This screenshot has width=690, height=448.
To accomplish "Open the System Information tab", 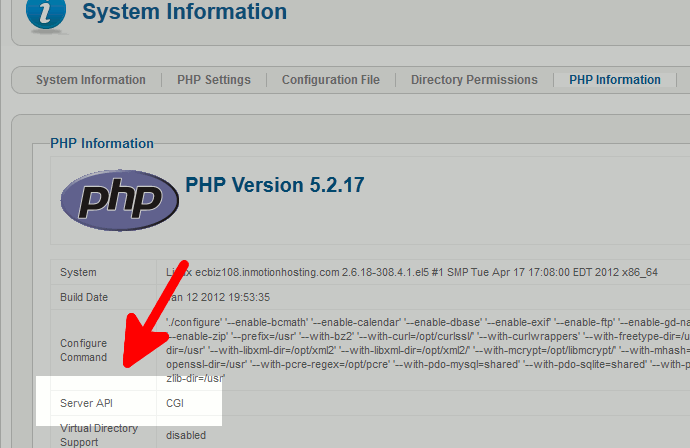I will [x=91, y=80].
